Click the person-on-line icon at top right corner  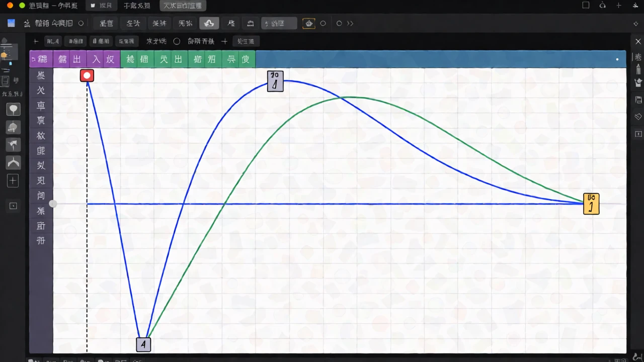(x=636, y=5)
